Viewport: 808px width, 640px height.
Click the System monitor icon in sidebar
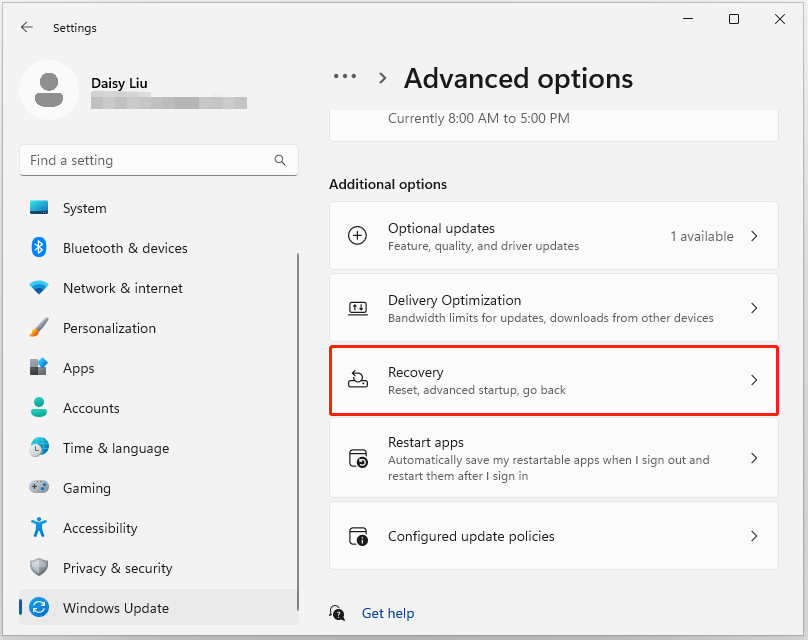(x=39, y=208)
